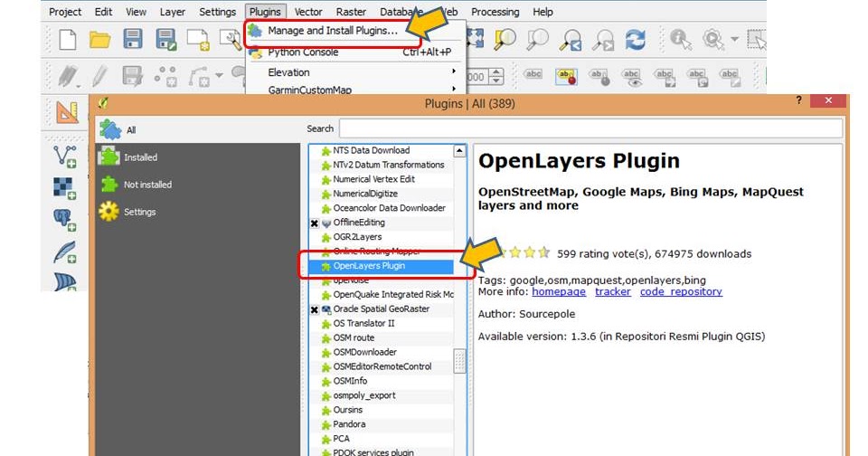Click the dialog help question mark
Image resolution: width=868 pixels, height=456 pixels.
point(798,100)
